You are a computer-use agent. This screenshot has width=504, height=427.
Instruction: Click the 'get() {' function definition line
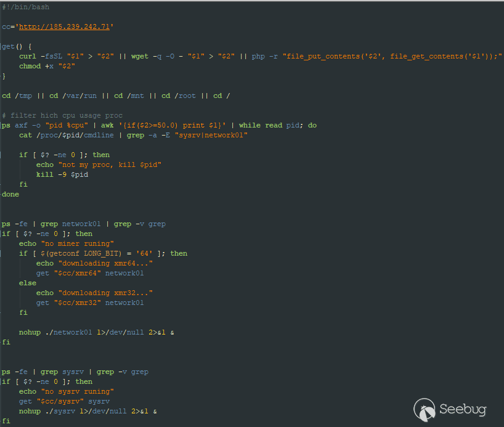17,47
